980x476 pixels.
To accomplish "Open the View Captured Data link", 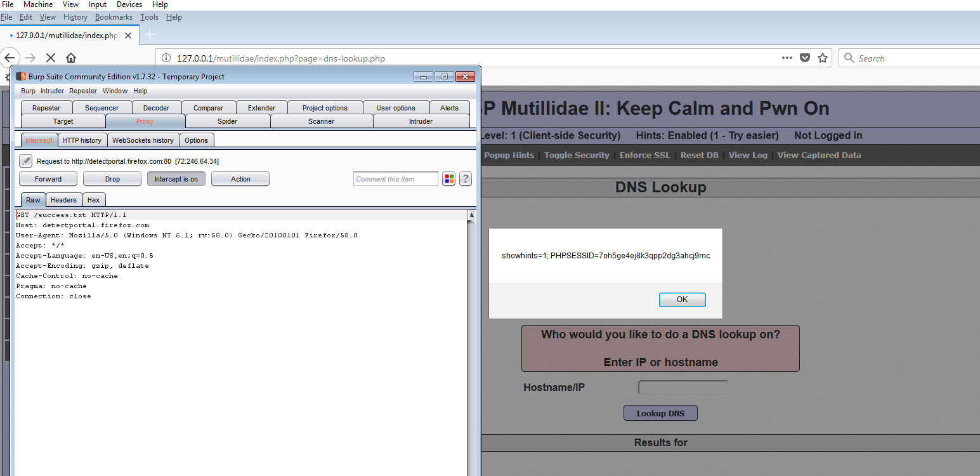I will [820, 155].
